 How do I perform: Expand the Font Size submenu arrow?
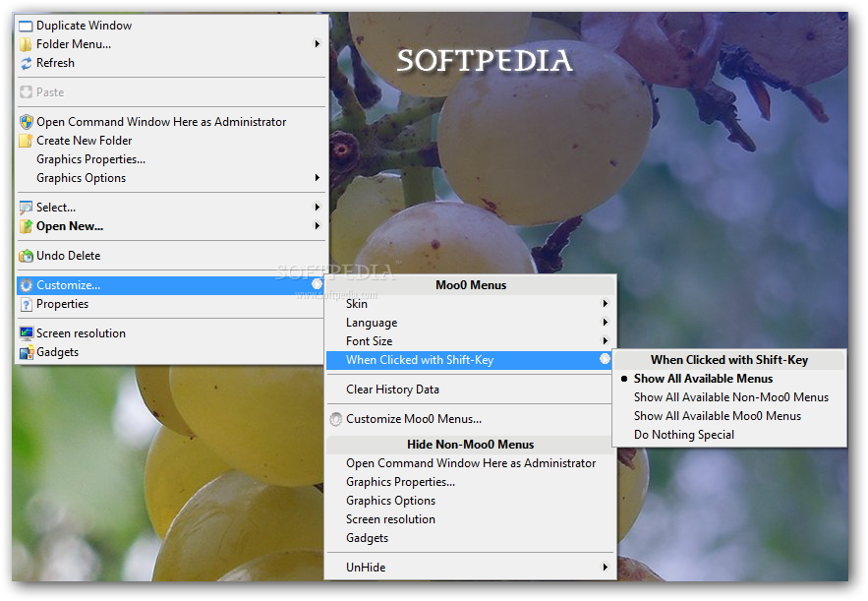[606, 341]
